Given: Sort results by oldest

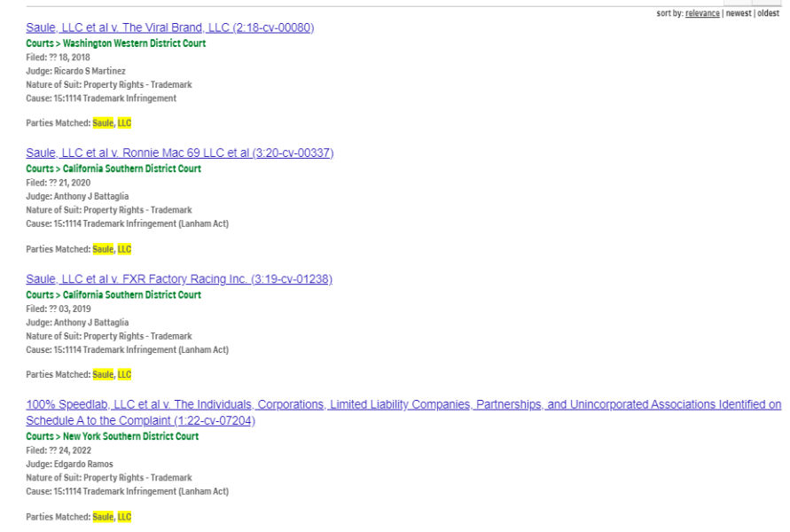Looking at the screenshot, I should coord(769,13).
